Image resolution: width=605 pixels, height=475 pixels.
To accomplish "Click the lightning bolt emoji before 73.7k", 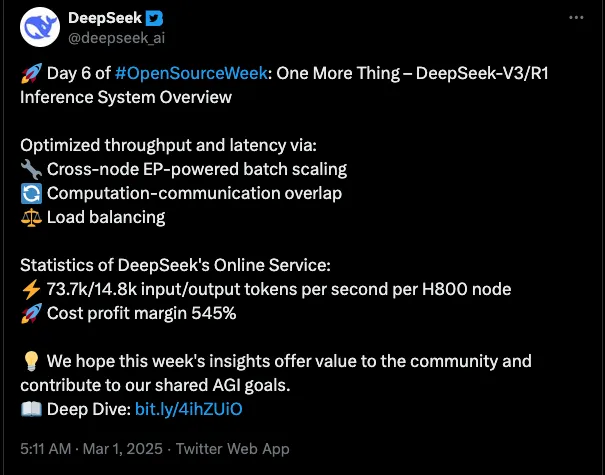I will (x=31, y=289).
